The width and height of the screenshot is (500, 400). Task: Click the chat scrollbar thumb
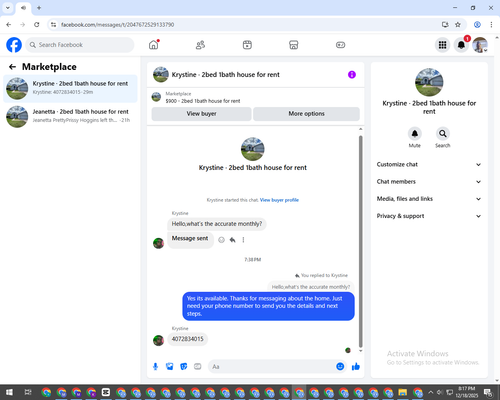360,242
